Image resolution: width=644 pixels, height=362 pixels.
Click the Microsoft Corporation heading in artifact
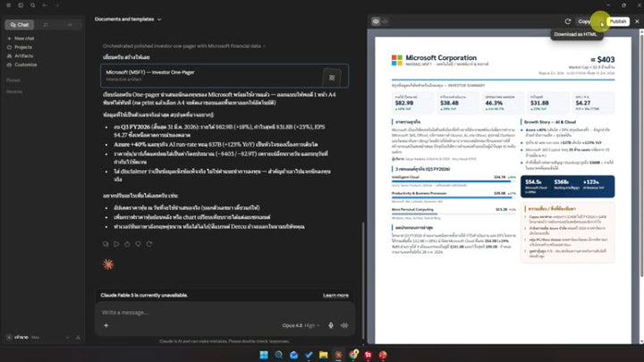click(x=441, y=58)
